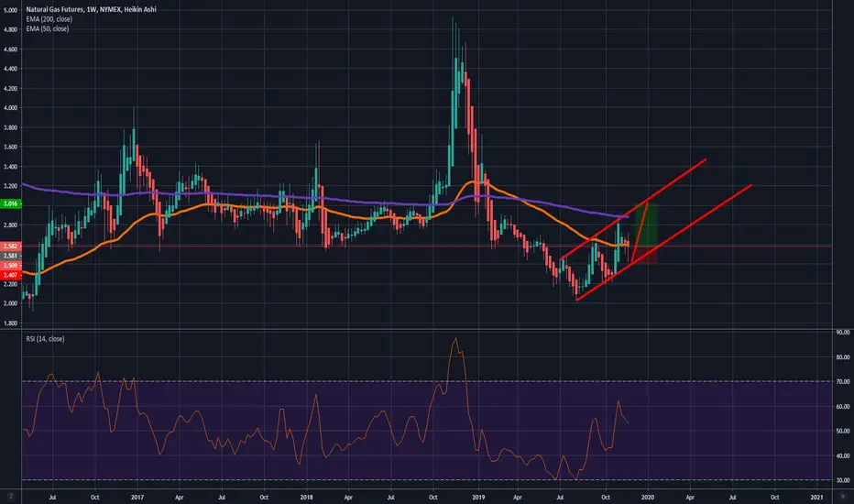854x504 pixels.
Task: Click the 50.00 RSI scale value
Action: 843,431
